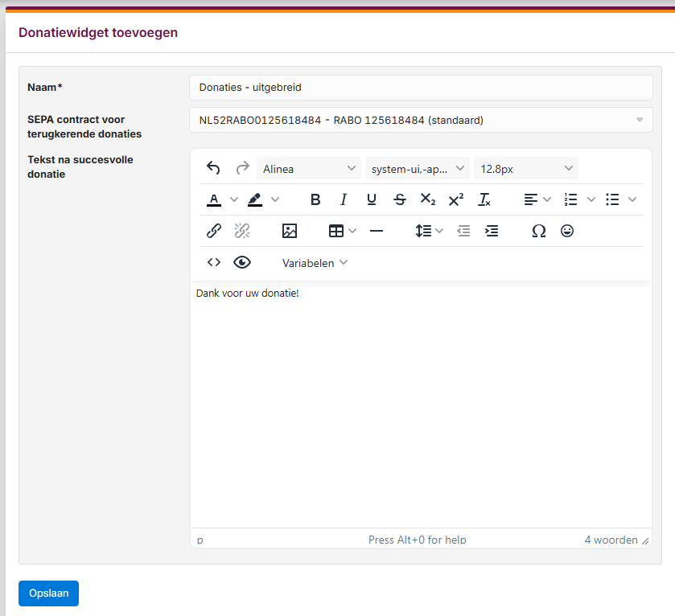Viewport: 675px width, 616px height.
Task: Insert an image via image icon
Action: [290, 231]
